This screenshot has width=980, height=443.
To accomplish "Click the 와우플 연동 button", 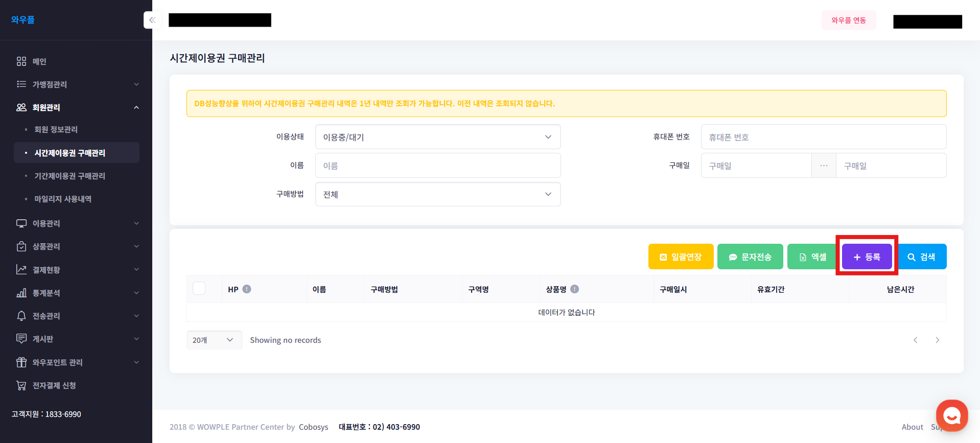I will coord(848,20).
